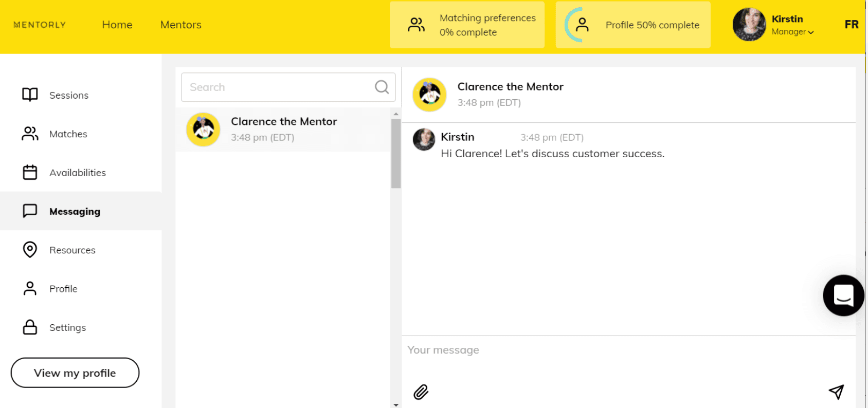The height and width of the screenshot is (408, 868).
Task: Click the paperclip attachment icon
Action: 421,392
